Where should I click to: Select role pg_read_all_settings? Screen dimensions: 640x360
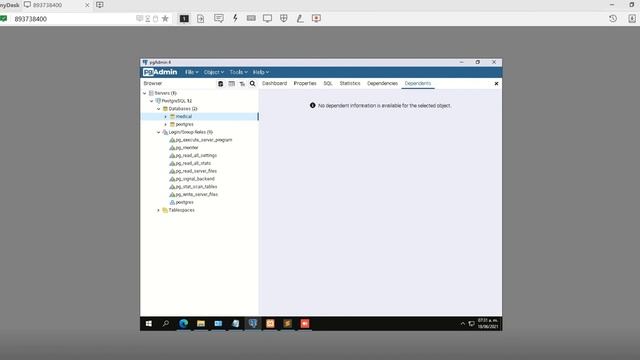196,156
